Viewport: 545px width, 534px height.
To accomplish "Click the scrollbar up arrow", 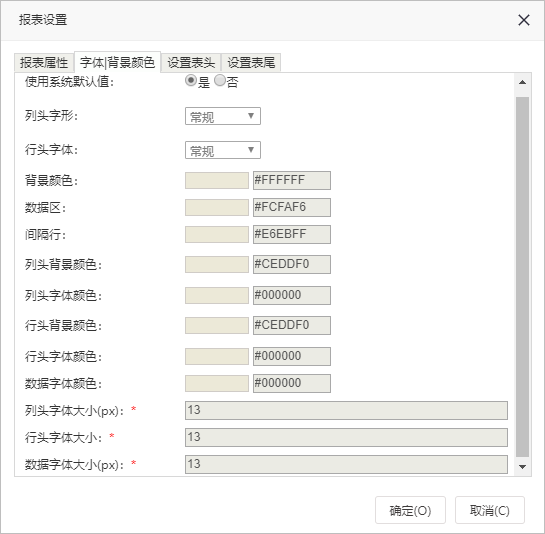I will coord(522,82).
